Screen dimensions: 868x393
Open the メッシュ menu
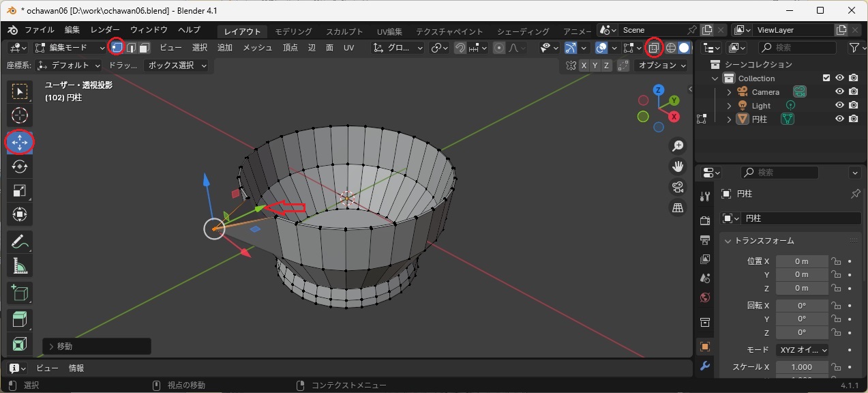click(x=257, y=48)
